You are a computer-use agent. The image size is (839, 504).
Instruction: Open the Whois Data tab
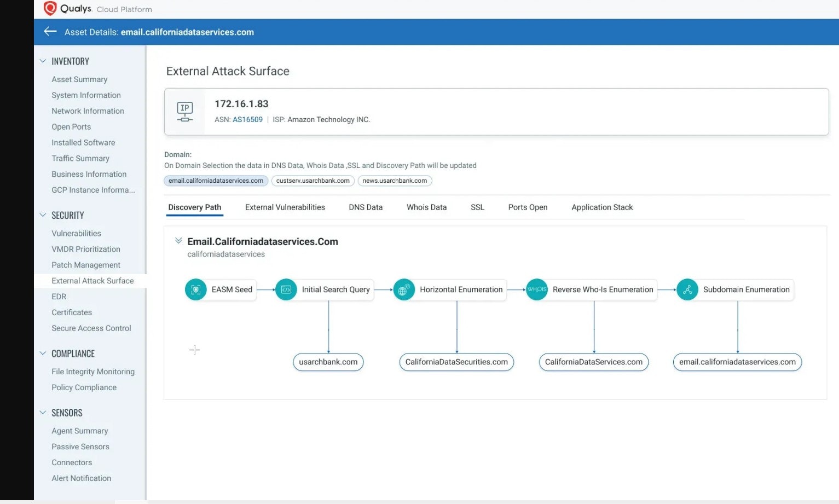pos(427,207)
